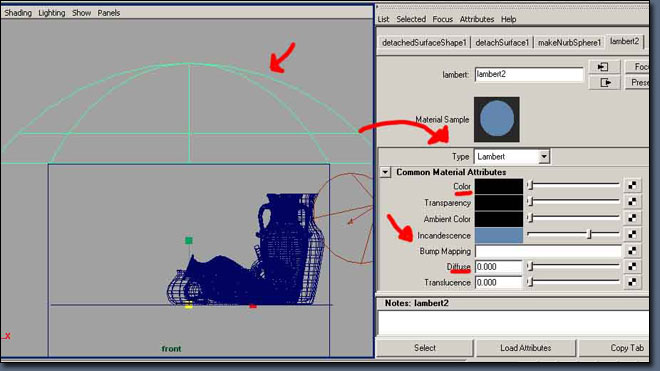Click the Ambient Color swatch
Screen dimensions: 660x371
pyautogui.click(x=499, y=219)
